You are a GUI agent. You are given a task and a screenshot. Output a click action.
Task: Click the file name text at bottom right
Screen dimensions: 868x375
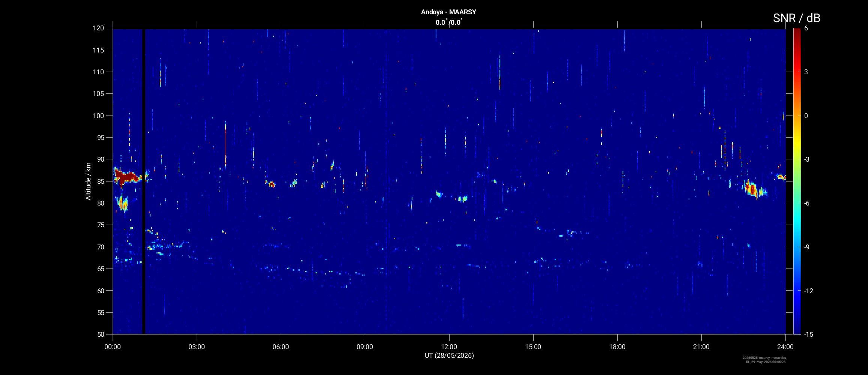[764, 358]
